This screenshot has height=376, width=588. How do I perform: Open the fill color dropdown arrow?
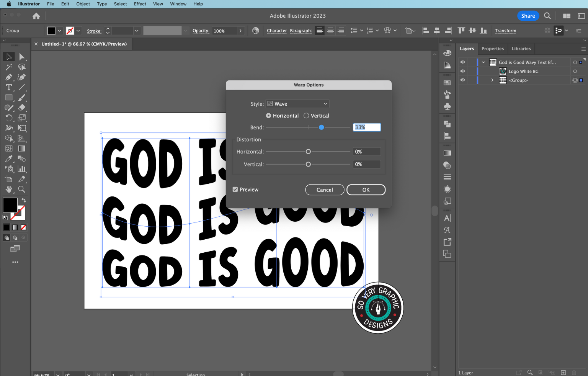(x=59, y=31)
